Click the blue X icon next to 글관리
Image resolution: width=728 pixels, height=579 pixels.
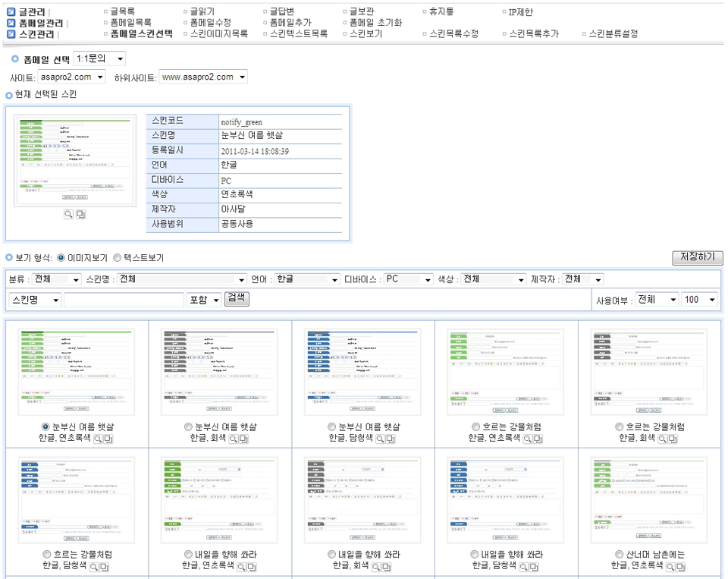click(11, 12)
